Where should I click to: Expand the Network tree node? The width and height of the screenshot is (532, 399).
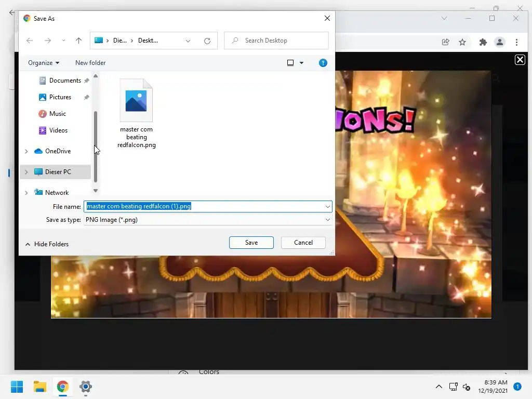point(26,193)
